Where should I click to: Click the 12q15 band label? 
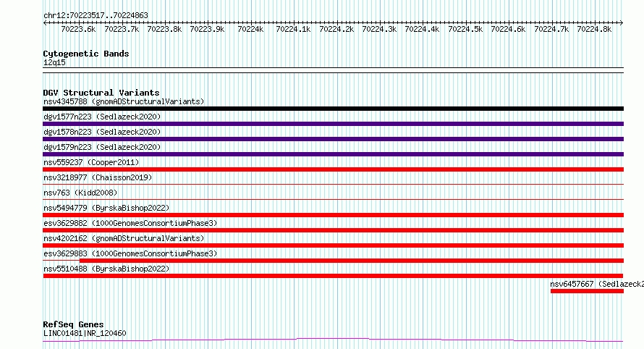(54, 62)
